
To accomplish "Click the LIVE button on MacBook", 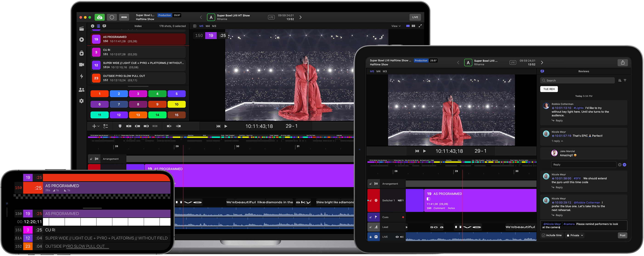I will pyautogui.click(x=415, y=17).
